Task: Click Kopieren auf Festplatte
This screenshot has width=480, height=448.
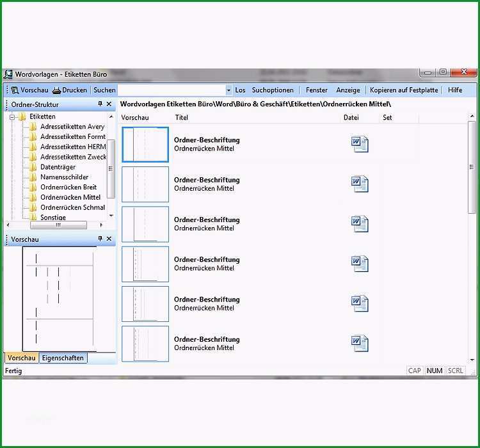Action: coord(404,90)
